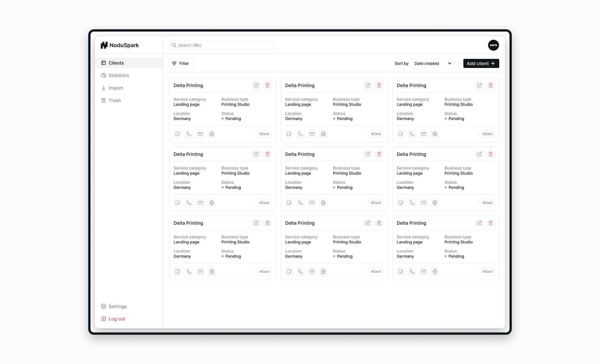This screenshot has width=600, height=364.
Task: Select the #Dard tag on bottom-middle card
Action: (376, 272)
